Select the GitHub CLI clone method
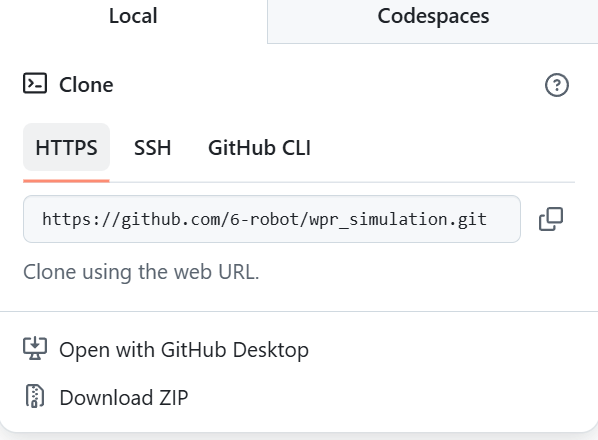This screenshot has height=440, width=598. click(259, 147)
